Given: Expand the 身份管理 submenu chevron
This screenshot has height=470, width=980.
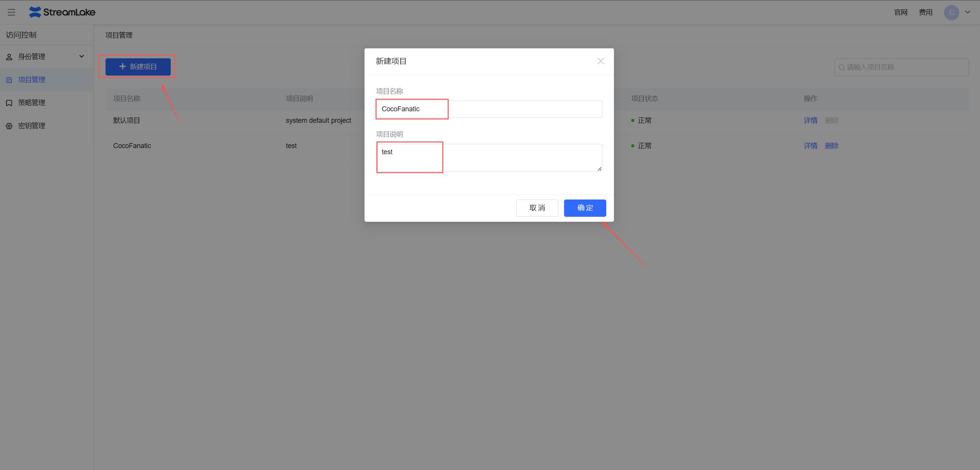Looking at the screenshot, I should (x=81, y=57).
